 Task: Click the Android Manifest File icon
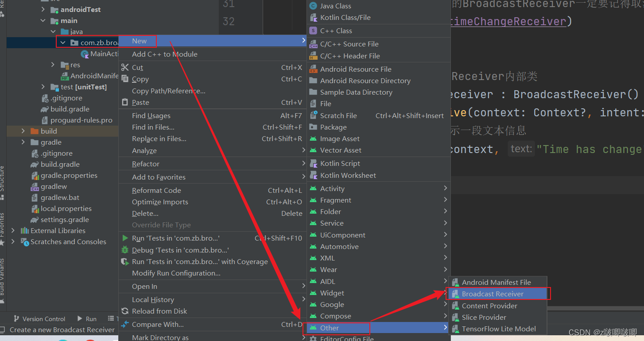point(455,282)
